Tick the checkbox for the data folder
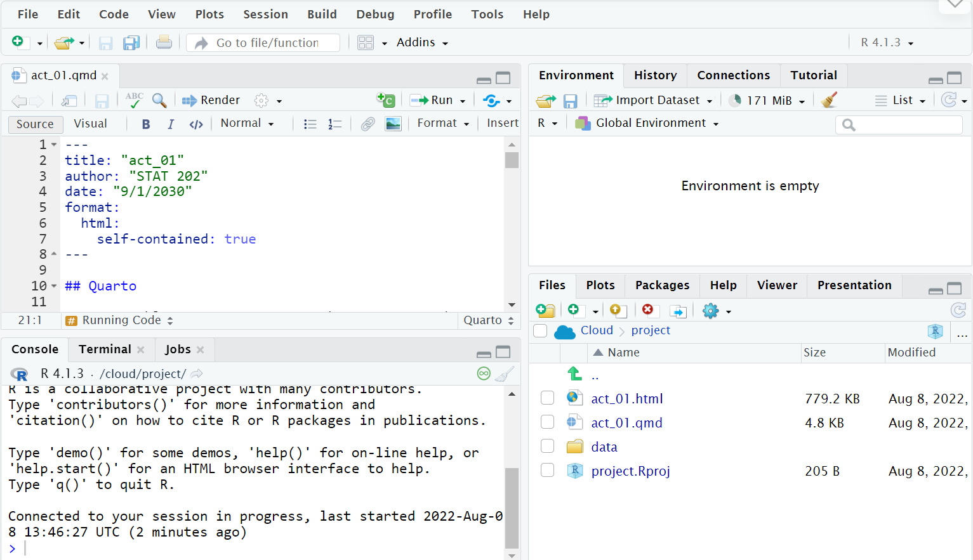The width and height of the screenshot is (973, 560). 547,446
